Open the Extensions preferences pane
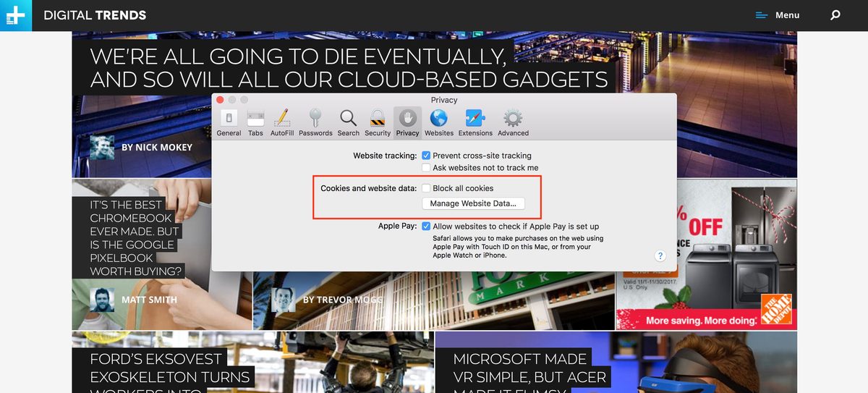 point(475,122)
